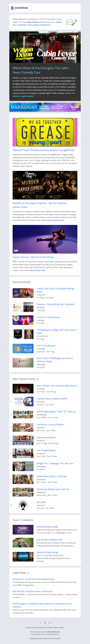This screenshot has height=644, width=90.
Task: Click the Buy tickets here link for Hayley Sproull
Action: point(38,270)
